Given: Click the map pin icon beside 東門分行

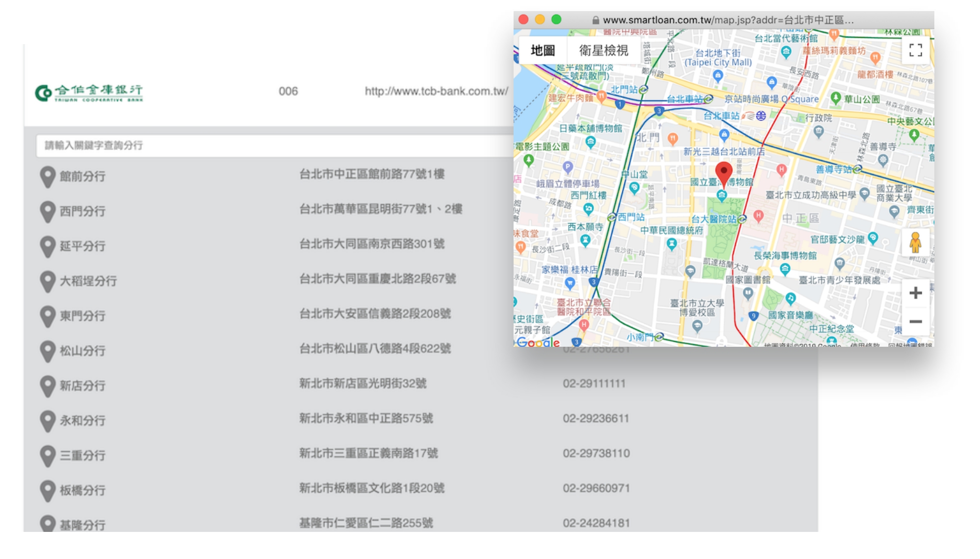Looking at the screenshot, I should pyautogui.click(x=48, y=316).
